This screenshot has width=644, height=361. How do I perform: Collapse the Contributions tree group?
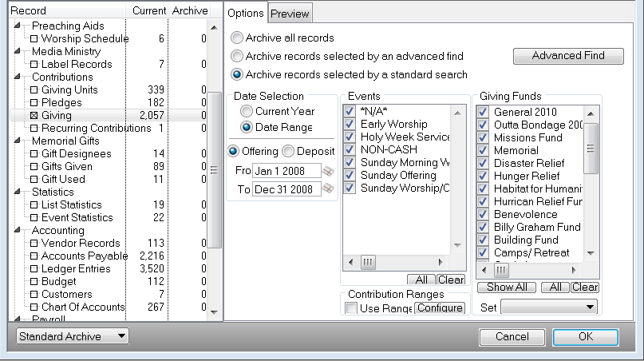18,77
